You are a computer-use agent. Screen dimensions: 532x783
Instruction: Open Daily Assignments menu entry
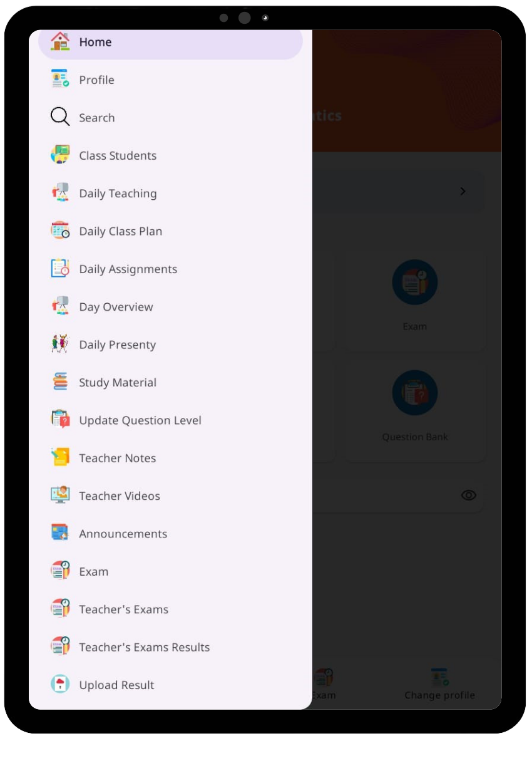[x=170, y=269]
